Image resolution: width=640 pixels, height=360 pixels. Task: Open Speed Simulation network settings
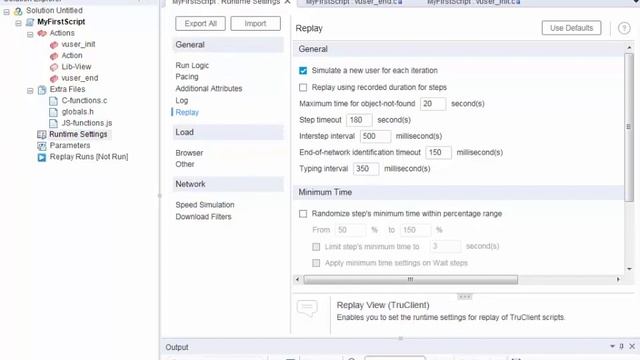(205, 205)
